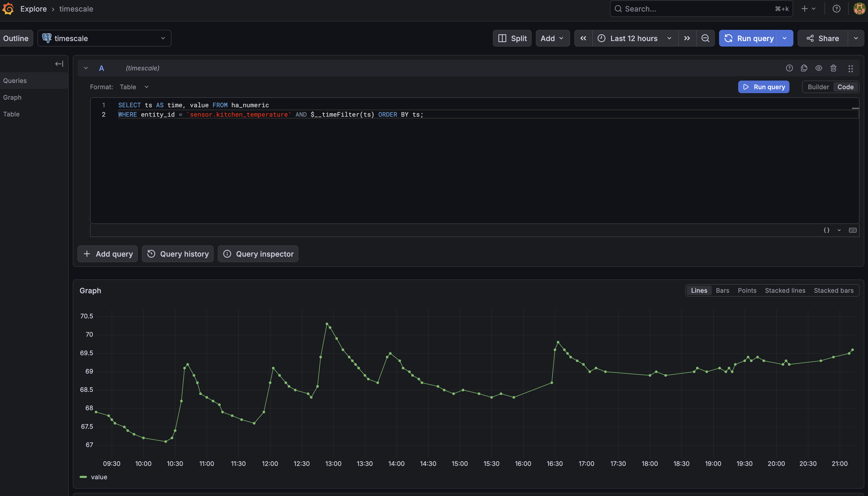Click the editor minimap scrollbar marker
This screenshot has width=868, height=496.
(x=855, y=108)
